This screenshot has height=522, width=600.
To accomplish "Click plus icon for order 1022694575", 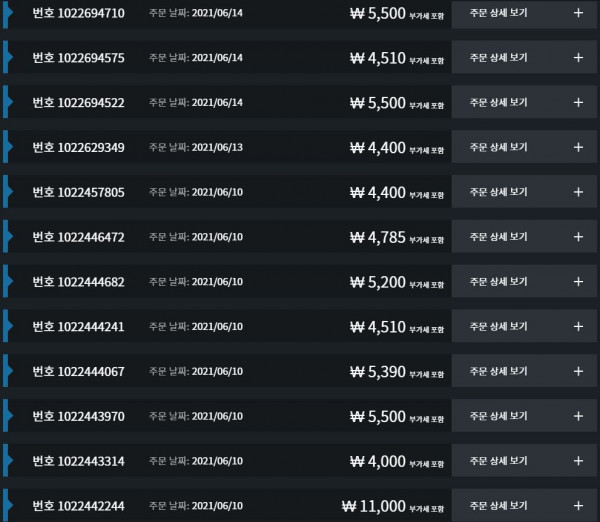I will pyautogui.click(x=578, y=58).
